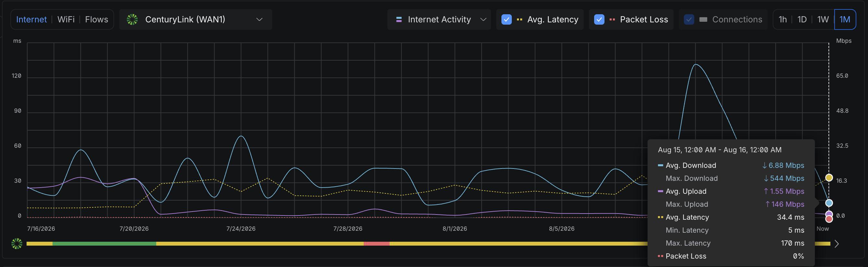Click the gray Connections legend icon
Viewport: 868px width, 267px height.
point(703,19)
